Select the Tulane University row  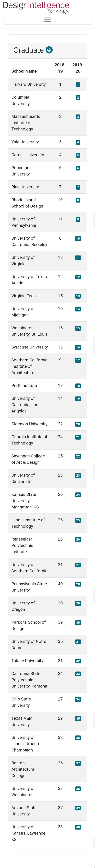click(47, 661)
